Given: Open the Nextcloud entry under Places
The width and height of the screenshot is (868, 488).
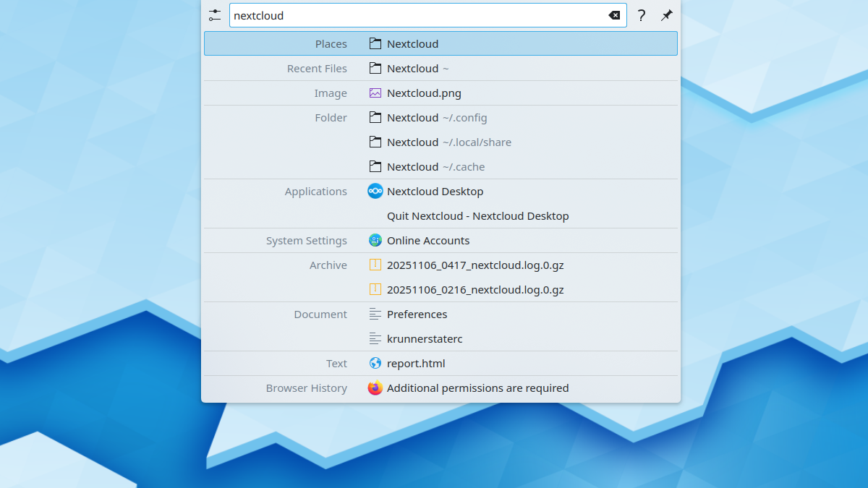Looking at the screenshot, I should pos(414,43).
